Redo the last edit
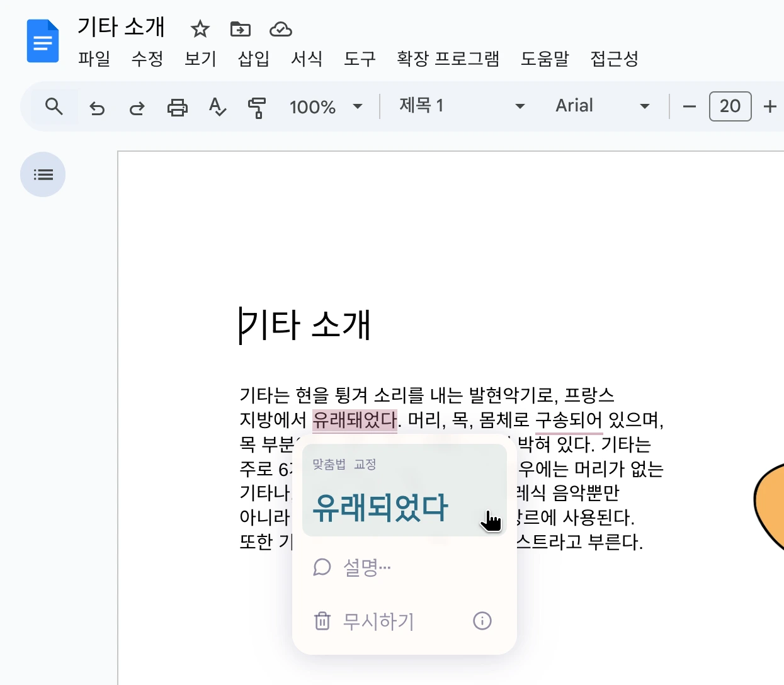Viewport: 784px width, 685px height. [x=137, y=108]
